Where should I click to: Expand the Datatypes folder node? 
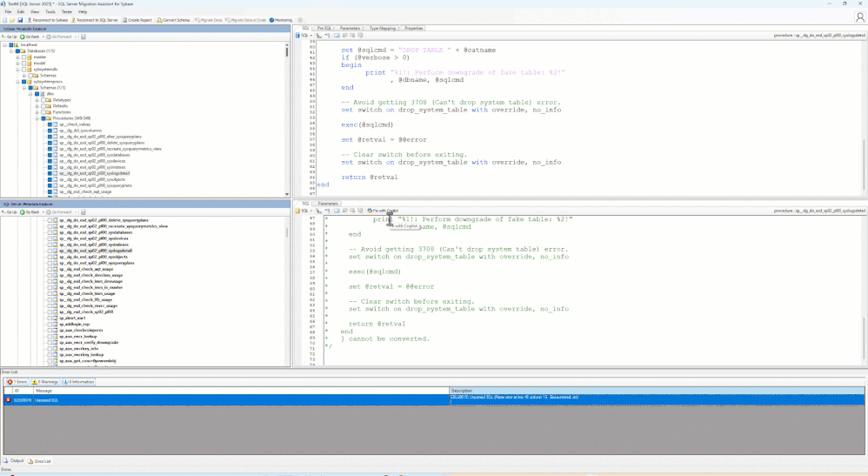click(x=37, y=100)
